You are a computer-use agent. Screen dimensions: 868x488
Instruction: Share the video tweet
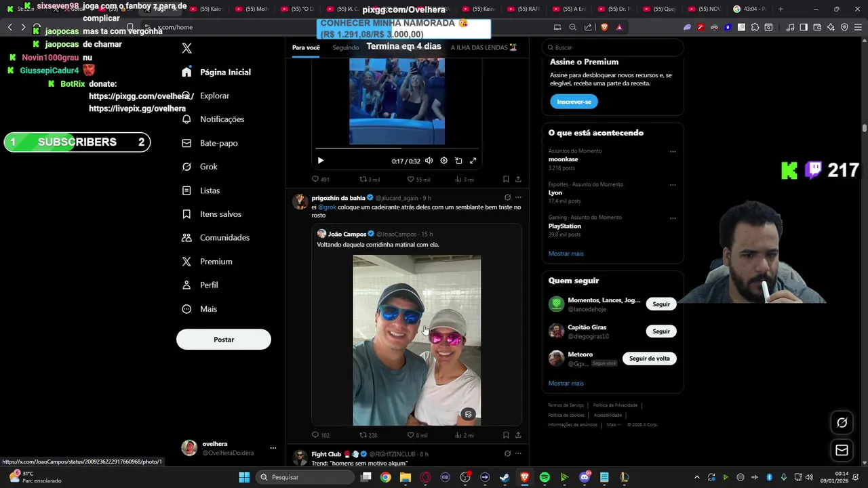518,180
